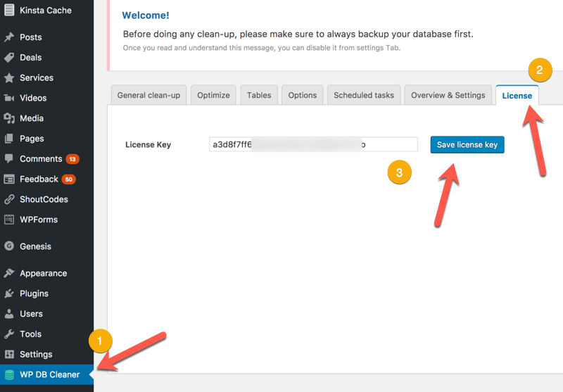Click the Save license key button
Screen dimensions: 563x392
click(467, 145)
